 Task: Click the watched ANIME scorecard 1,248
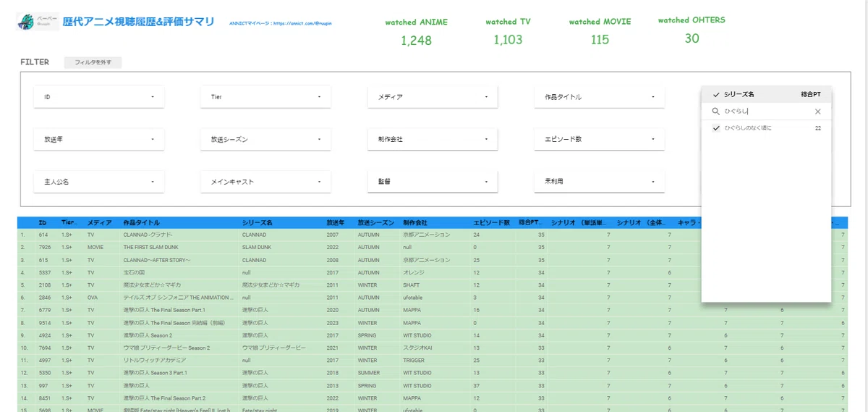coord(416,32)
